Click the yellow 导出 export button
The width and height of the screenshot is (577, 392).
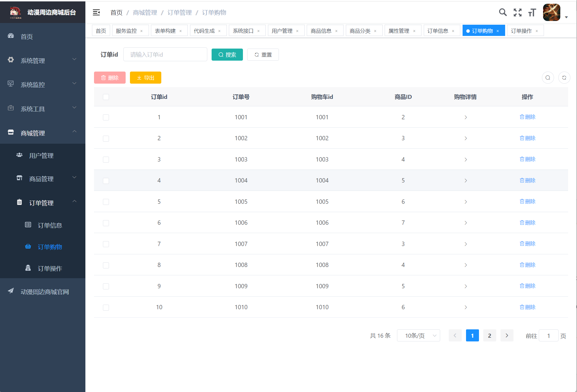coord(145,78)
